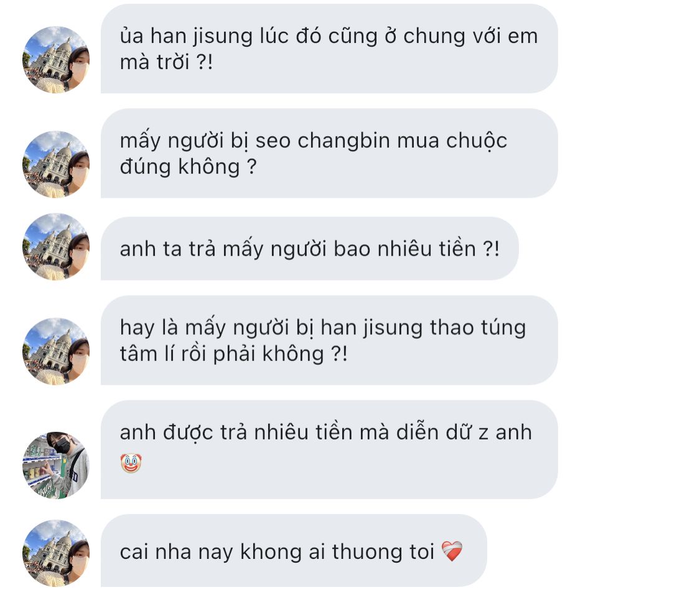Click the text 'mà trời ?!' in the first message
Viewport: 700px width, 595px height.
(x=166, y=62)
